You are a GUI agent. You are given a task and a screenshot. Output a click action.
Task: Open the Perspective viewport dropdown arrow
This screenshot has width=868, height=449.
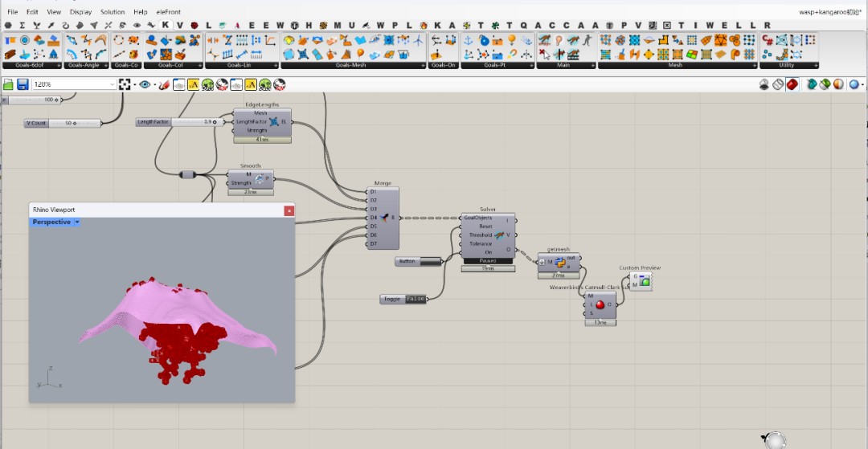[77, 222]
